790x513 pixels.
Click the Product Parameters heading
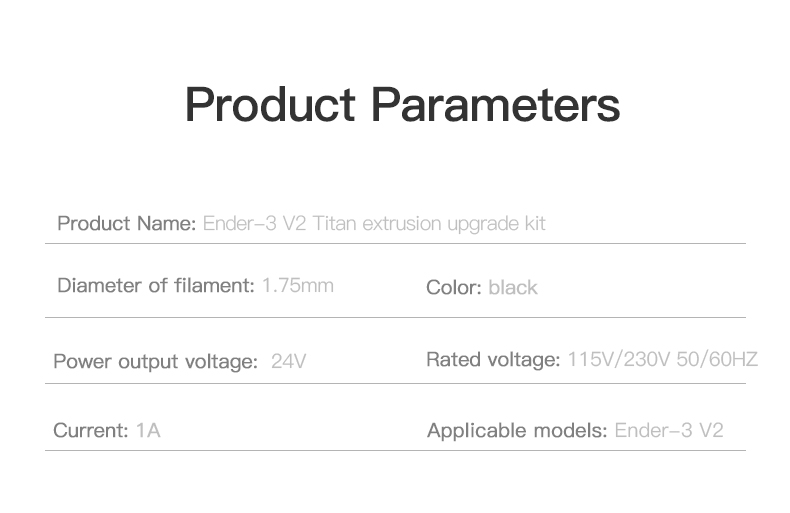(402, 104)
